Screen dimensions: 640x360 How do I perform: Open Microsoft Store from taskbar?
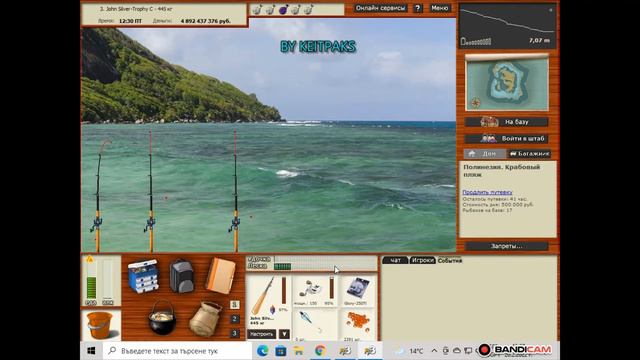click(280, 351)
